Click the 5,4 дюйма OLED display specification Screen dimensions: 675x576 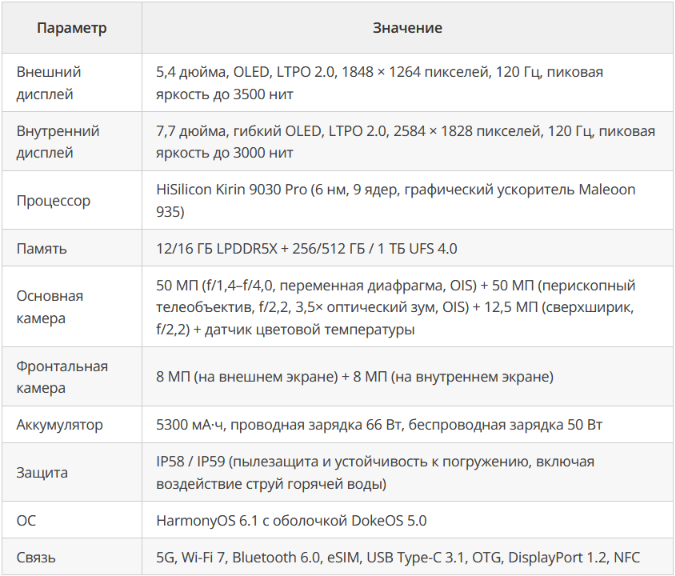click(379, 83)
